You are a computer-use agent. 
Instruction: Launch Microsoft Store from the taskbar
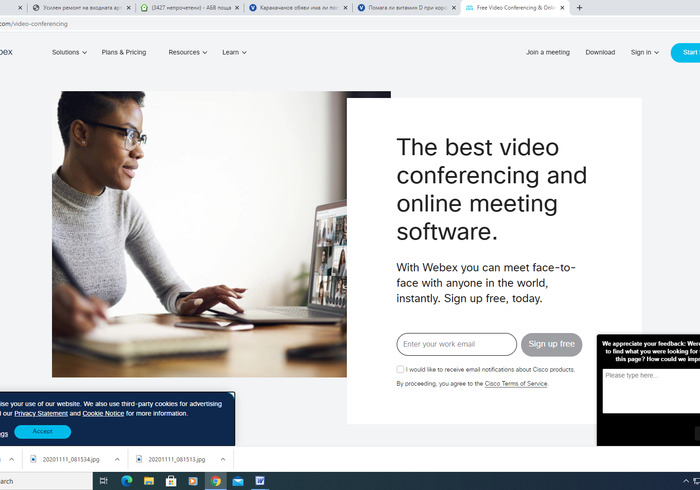pyautogui.click(x=171, y=481)
